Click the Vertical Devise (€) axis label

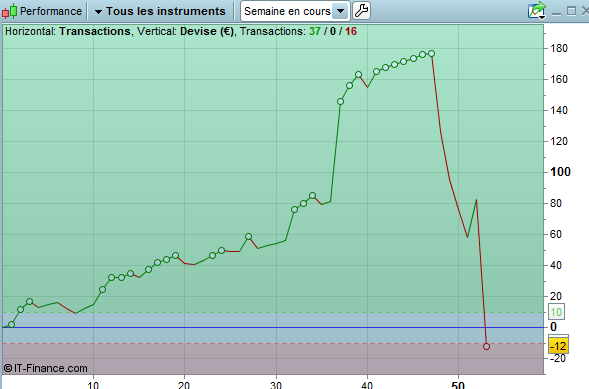pos(185,31)
